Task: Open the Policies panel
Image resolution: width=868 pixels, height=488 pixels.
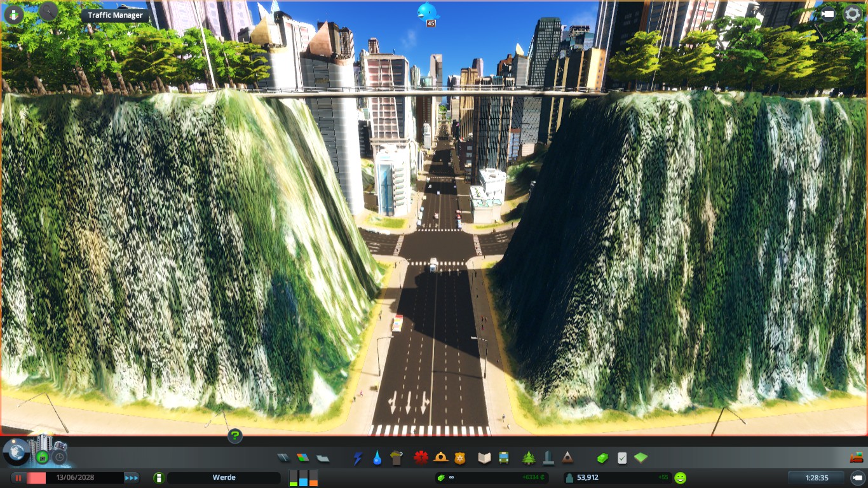Action: click(x=622, y=457)
